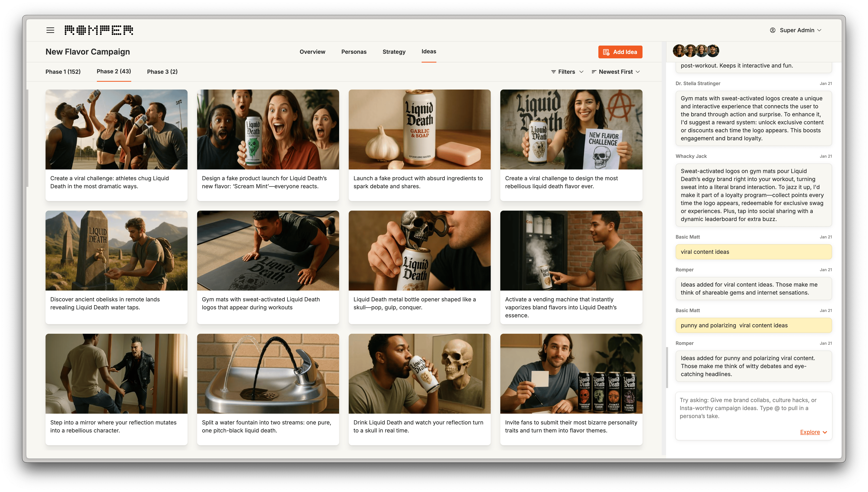Screen dimensions: 868x492
Task: Open the Newest First sort dropdown chevron
Action: click(638, 72)
